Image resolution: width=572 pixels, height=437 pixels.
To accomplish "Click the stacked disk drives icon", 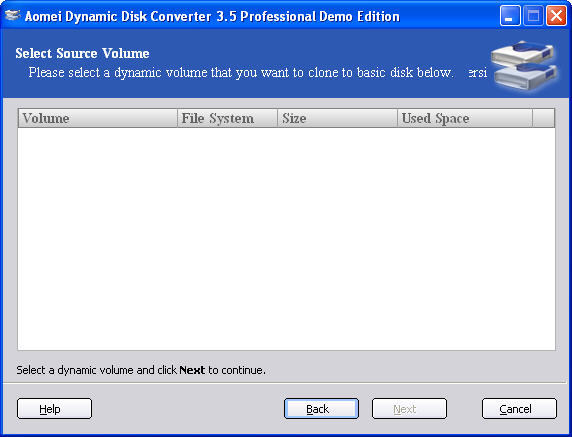I will coord(524,66).
